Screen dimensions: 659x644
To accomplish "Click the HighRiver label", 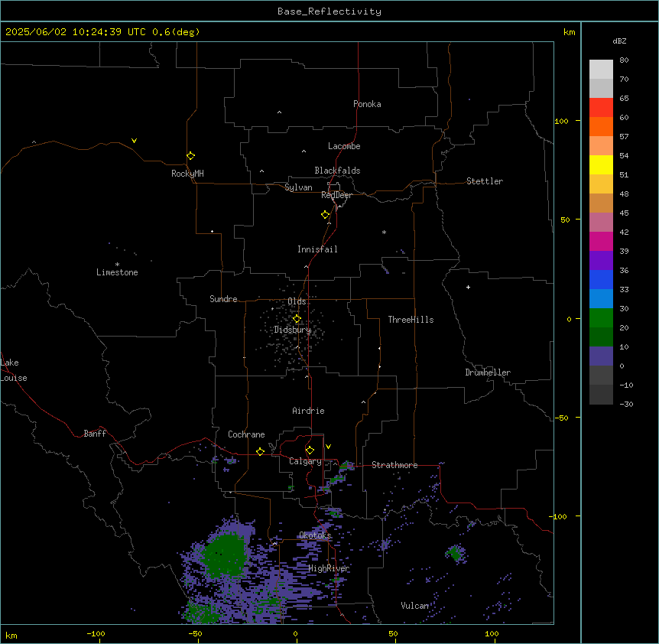I will pyautogui.click(x=329, y=568).
